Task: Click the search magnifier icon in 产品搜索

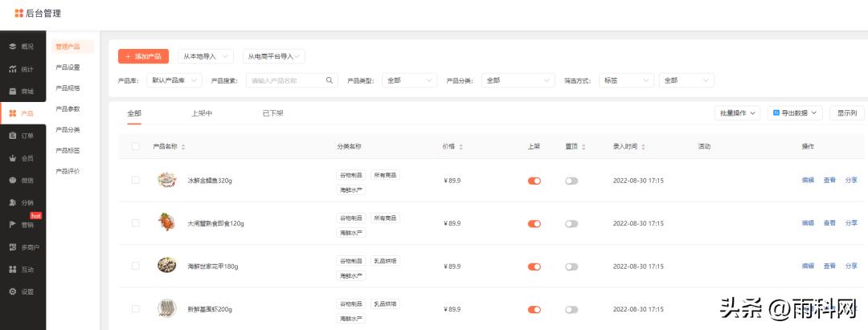Action: coord(330,80)
